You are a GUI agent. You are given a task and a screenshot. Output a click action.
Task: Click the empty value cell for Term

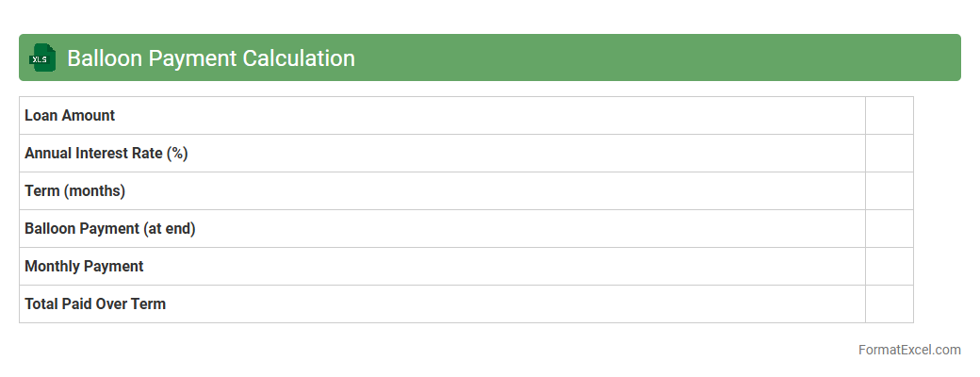889,191
